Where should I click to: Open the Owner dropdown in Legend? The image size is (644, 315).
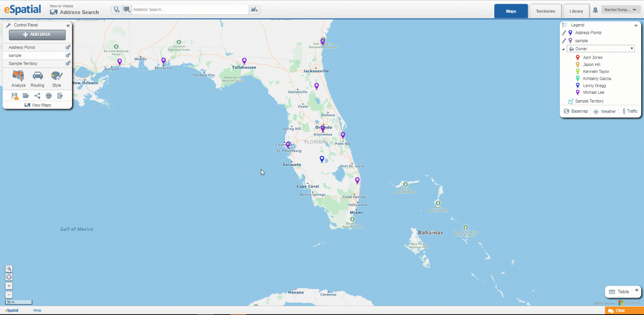click(601, 49)
